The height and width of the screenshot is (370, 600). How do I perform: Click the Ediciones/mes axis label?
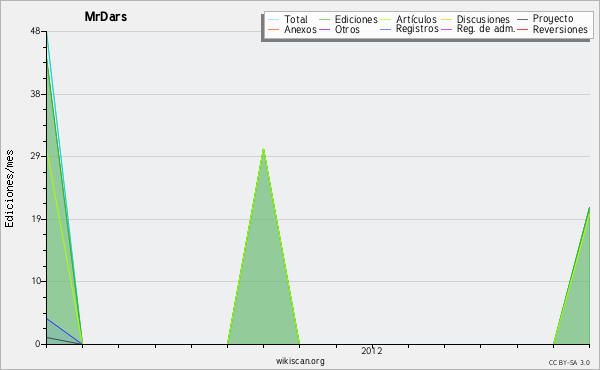(9, 189)
